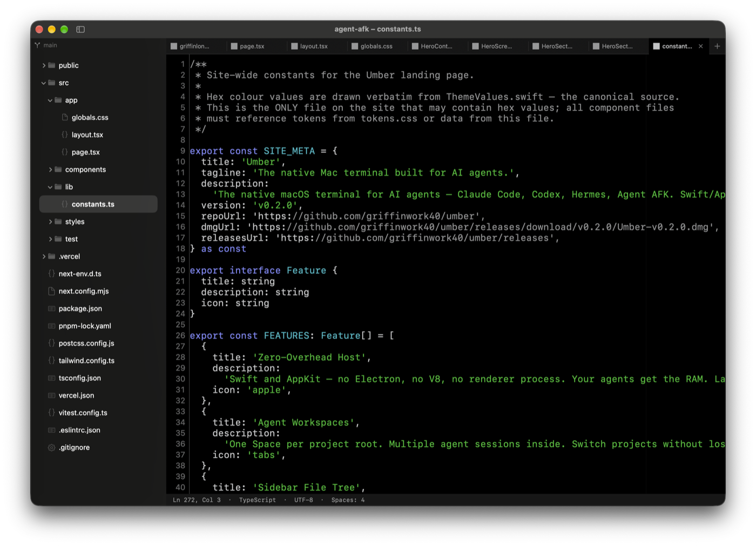
Task: Select the main branch label
Action: pyautogui.click(x=50, y=45)
